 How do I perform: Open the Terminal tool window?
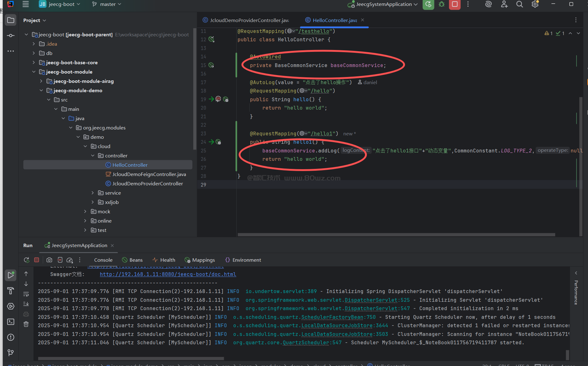(x=11, y=322)
